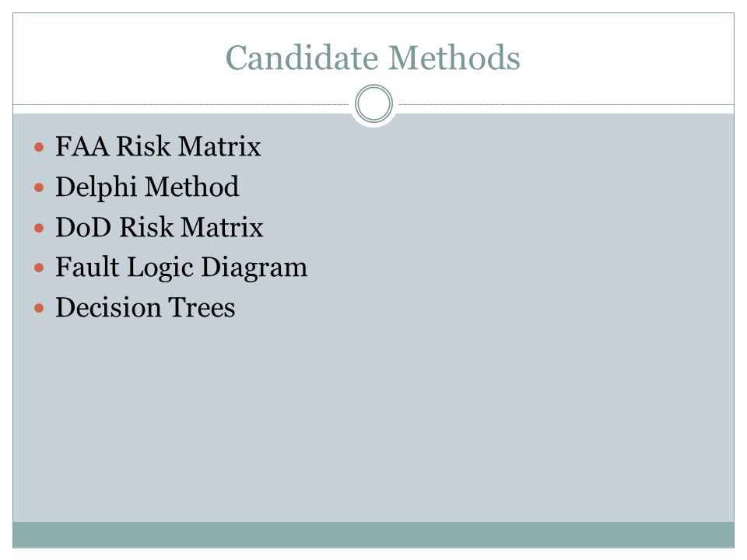Click the dashed divider line right of circle

click(x=566, y=104)
